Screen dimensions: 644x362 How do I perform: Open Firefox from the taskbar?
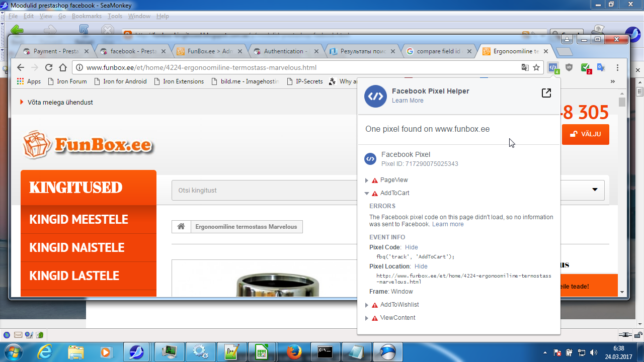[x=294, y=351]
